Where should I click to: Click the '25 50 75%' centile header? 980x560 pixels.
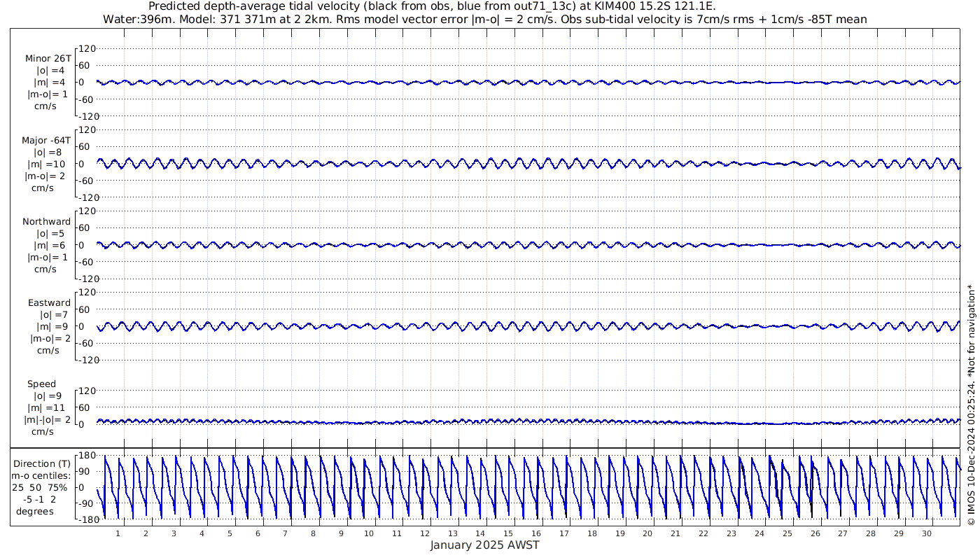coord(40,487)
